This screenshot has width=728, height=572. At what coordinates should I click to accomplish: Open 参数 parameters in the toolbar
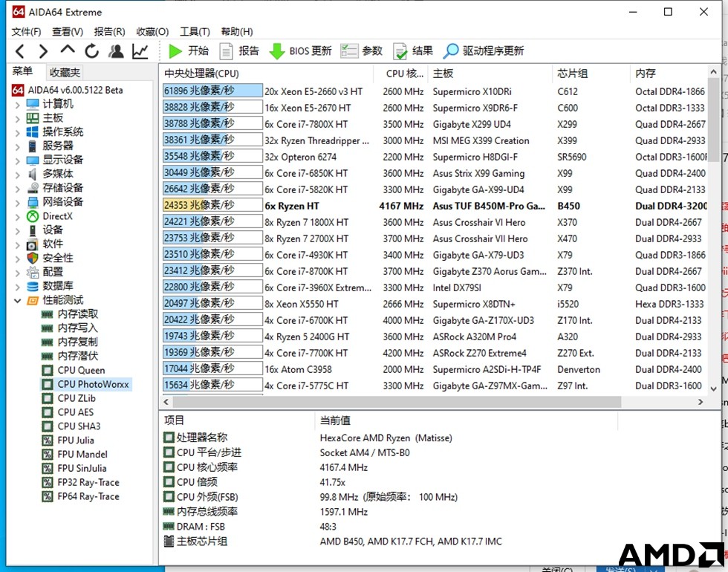(361, 51)
